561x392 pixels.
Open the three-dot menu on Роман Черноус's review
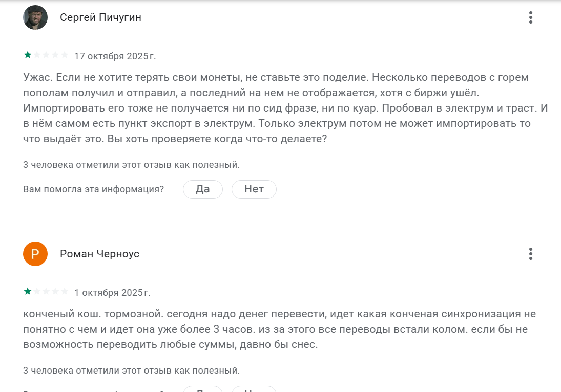tap(530, 254)
